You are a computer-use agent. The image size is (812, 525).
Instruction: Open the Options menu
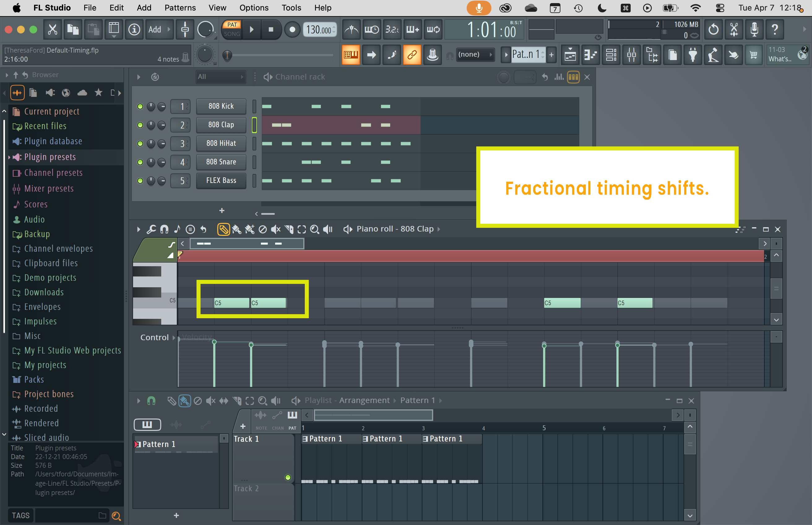coord(254,8)
